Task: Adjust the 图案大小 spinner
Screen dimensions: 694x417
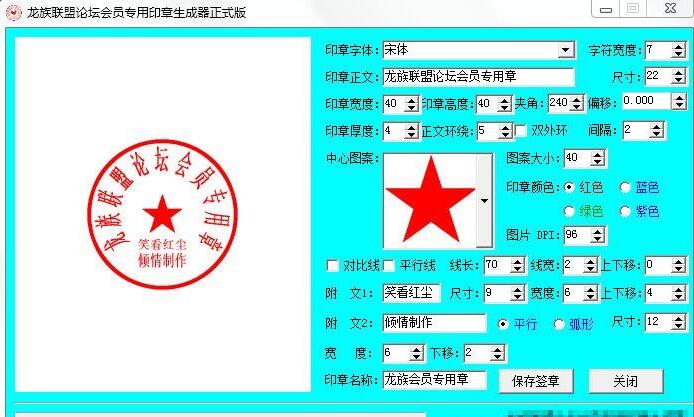Action: point(598,158)
